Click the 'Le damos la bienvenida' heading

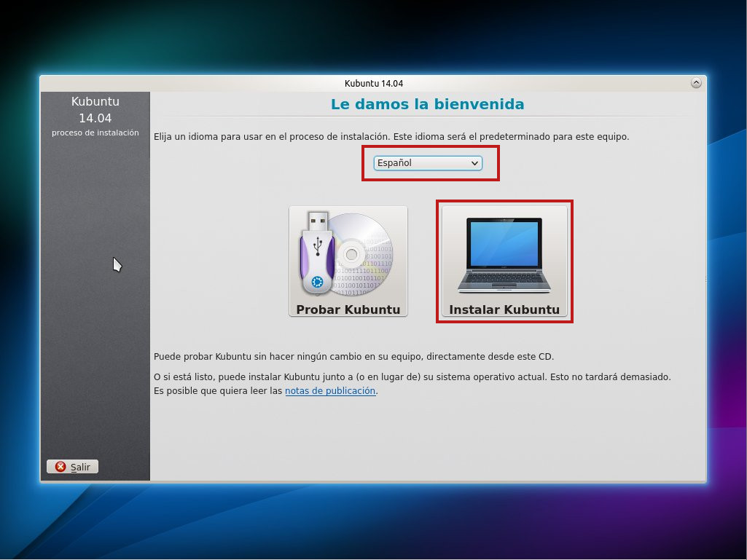pos(427,104)
